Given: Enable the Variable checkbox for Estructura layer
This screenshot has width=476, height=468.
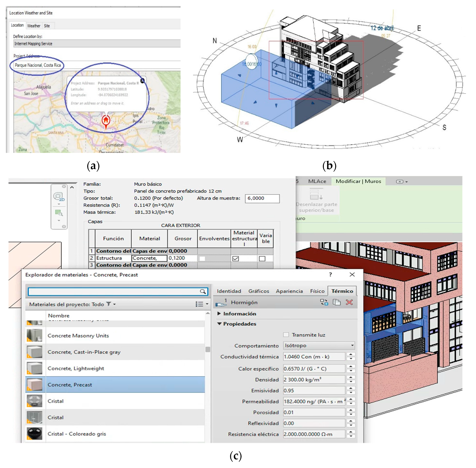Looking at the screenshot, I should click(262, 258).
